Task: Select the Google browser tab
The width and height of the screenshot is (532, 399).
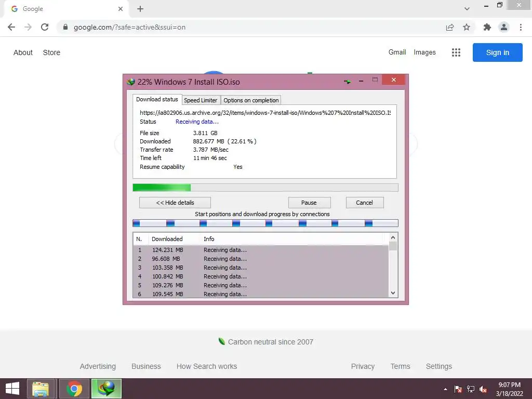Action: coord(66,9)
